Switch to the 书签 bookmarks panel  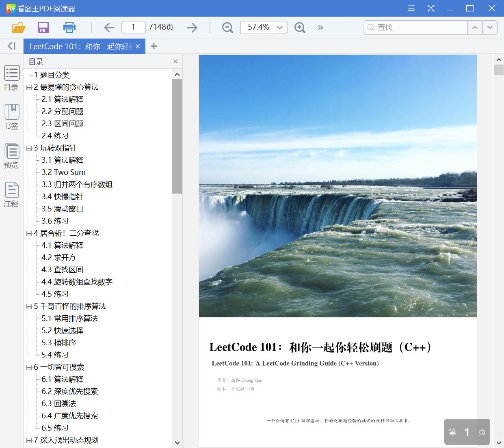11,117
